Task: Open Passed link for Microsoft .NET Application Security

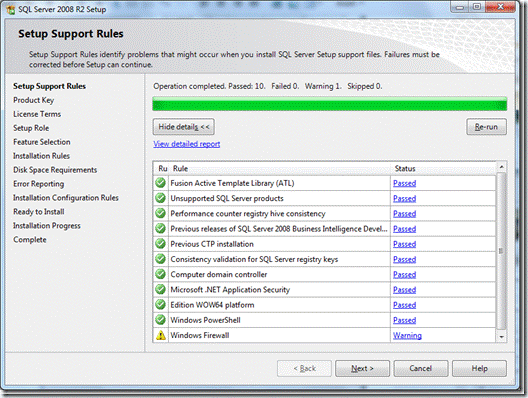Action: point(404,290)
